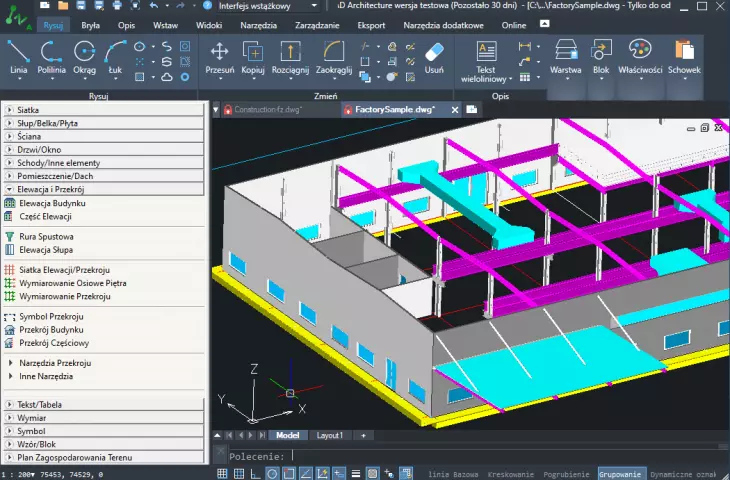This screenshot has width=730, height=480.
Task: Collapse the ribbon with the up-arrow button
Action: [x=544, y=24]
